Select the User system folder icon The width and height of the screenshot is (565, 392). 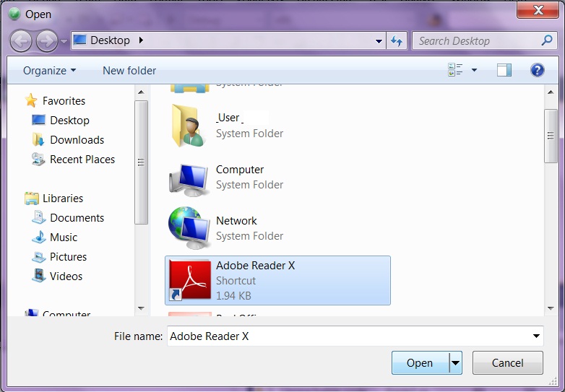tap(189, 126)
